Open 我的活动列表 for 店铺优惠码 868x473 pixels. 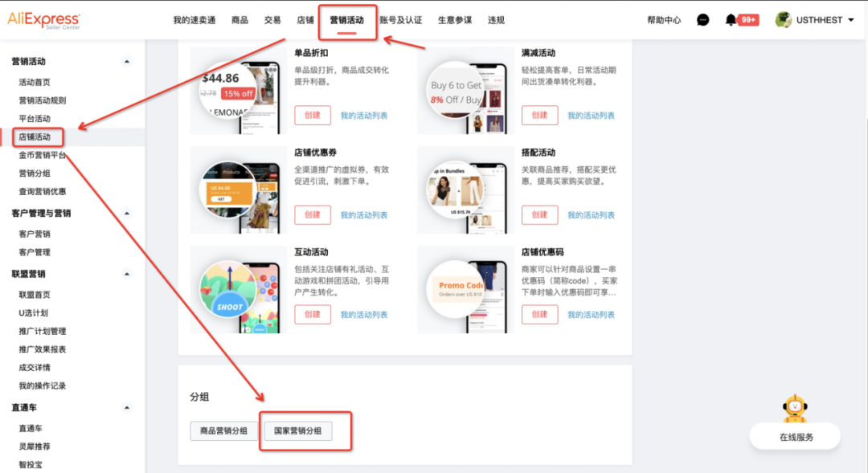pyautogui.click(x=591, y=315)
